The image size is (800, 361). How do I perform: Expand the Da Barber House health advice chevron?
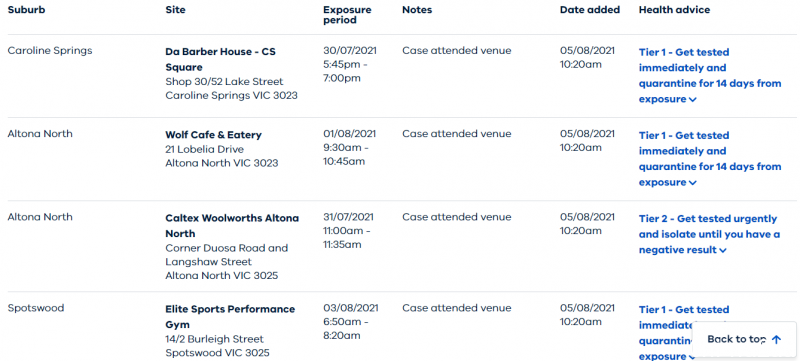pos(692,100)
